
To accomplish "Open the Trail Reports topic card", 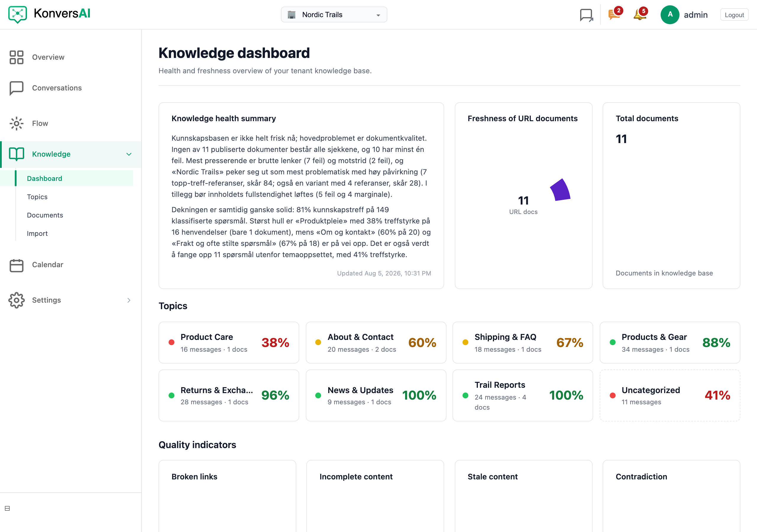I will coord(523,395).
